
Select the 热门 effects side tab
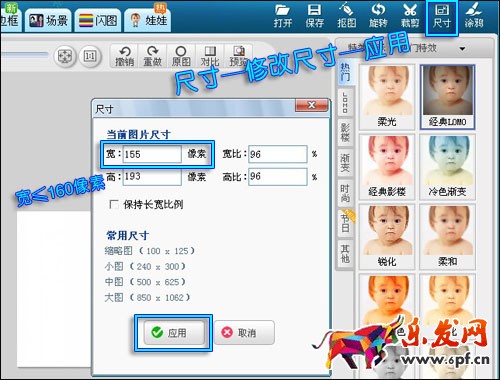pyautogui.click(x=345, y=72)
